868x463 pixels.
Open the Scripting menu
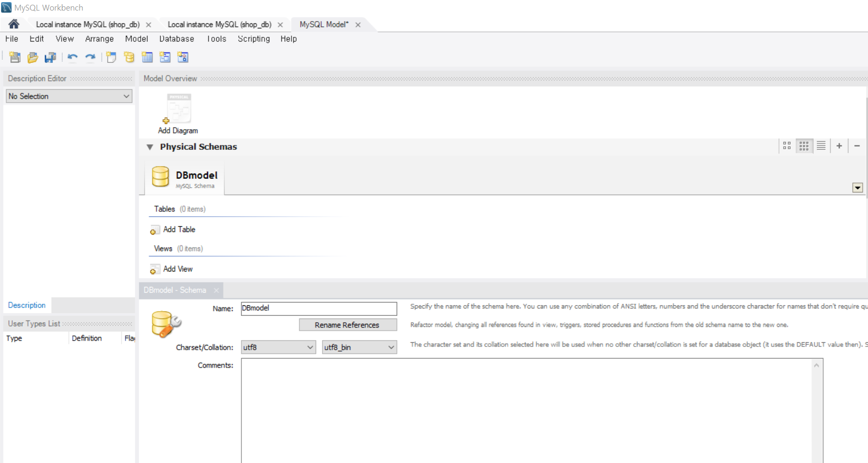(x=253, y=39)
